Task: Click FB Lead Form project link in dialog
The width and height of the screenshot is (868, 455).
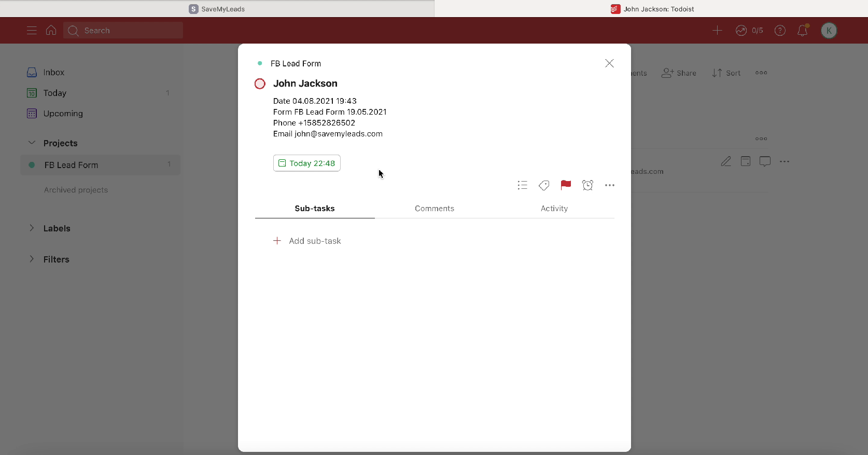Action: coord(296,63)
